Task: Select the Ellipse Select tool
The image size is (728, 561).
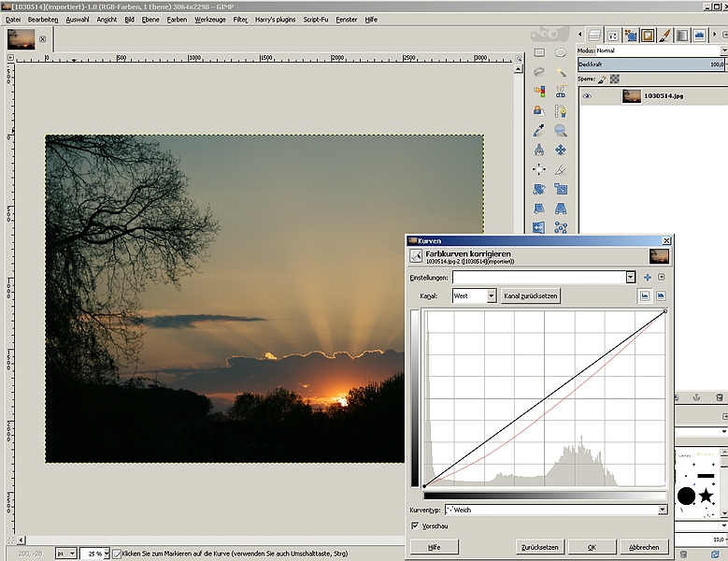Action: [561, 53]
